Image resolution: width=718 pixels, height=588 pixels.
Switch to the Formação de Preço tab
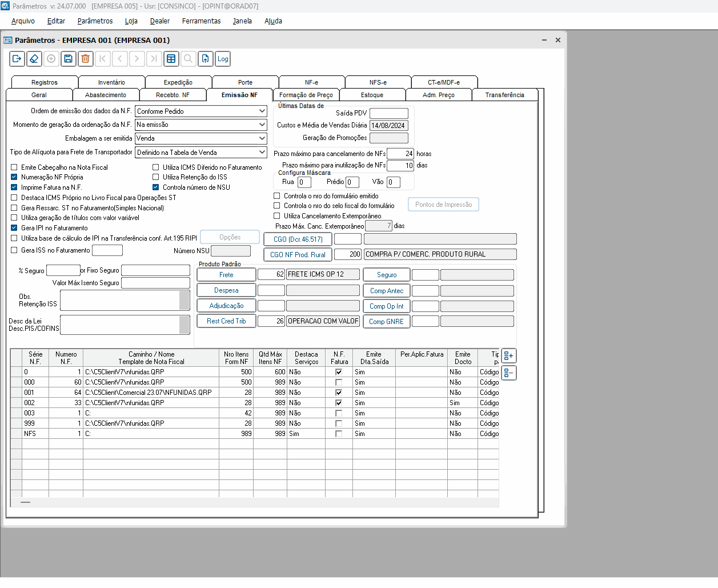tap(306, 95)
